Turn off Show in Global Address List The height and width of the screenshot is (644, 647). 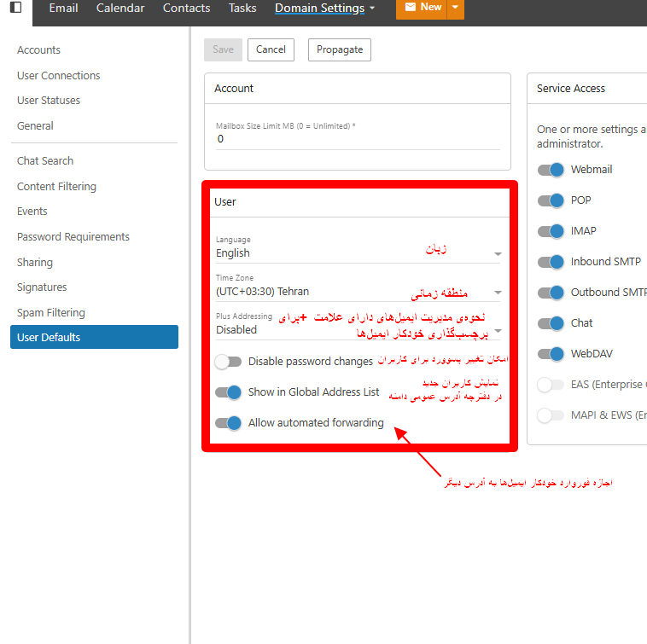click(228, 392)
